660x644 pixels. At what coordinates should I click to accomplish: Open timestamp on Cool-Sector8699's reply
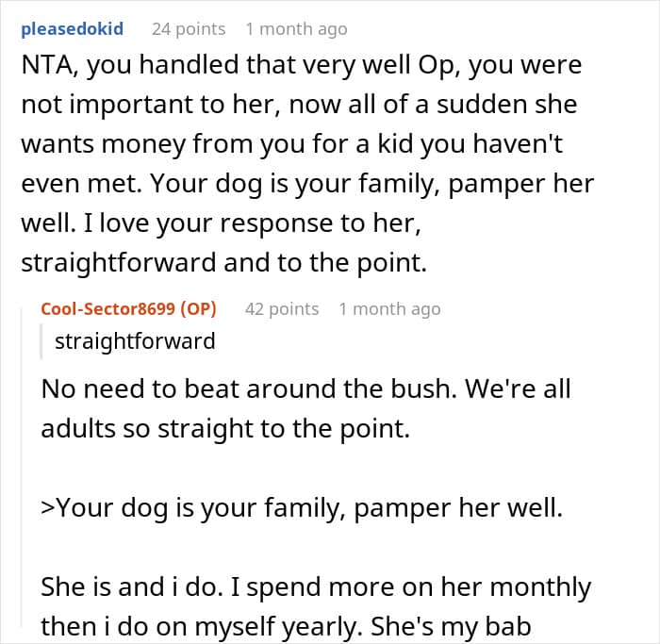pyautogui.click(x=389, y=308)
